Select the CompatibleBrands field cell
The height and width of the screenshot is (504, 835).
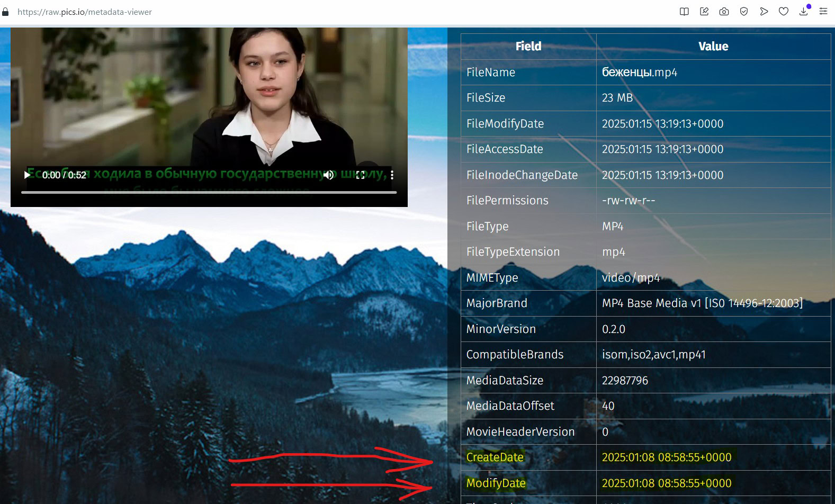(528, 355)
